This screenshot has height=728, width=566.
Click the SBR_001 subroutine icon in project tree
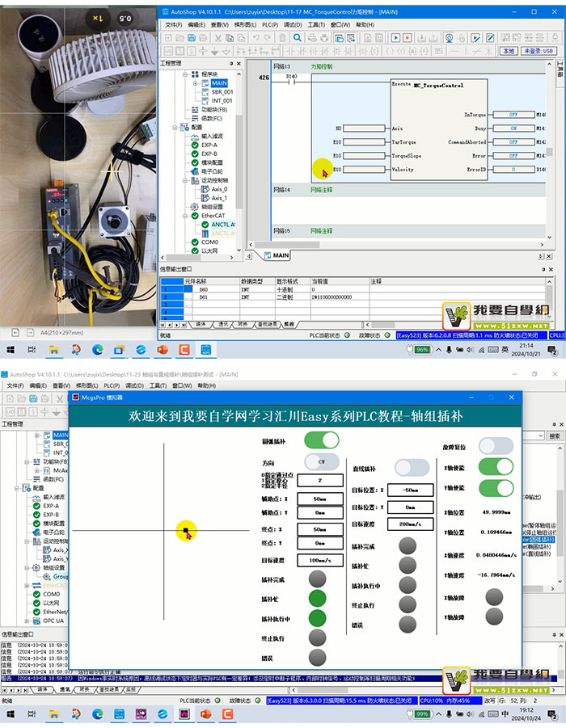pyautogui.click(x=205, y=92)
